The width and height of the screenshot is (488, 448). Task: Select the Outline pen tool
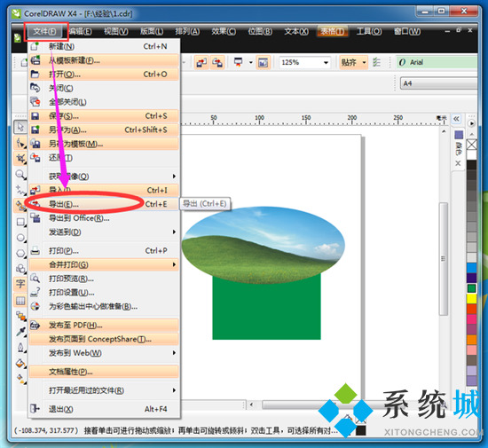pos(20,348)
